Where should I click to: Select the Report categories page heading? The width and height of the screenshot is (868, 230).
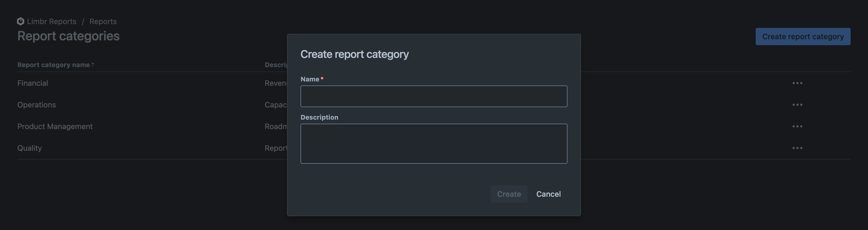(x=68, y=36)
